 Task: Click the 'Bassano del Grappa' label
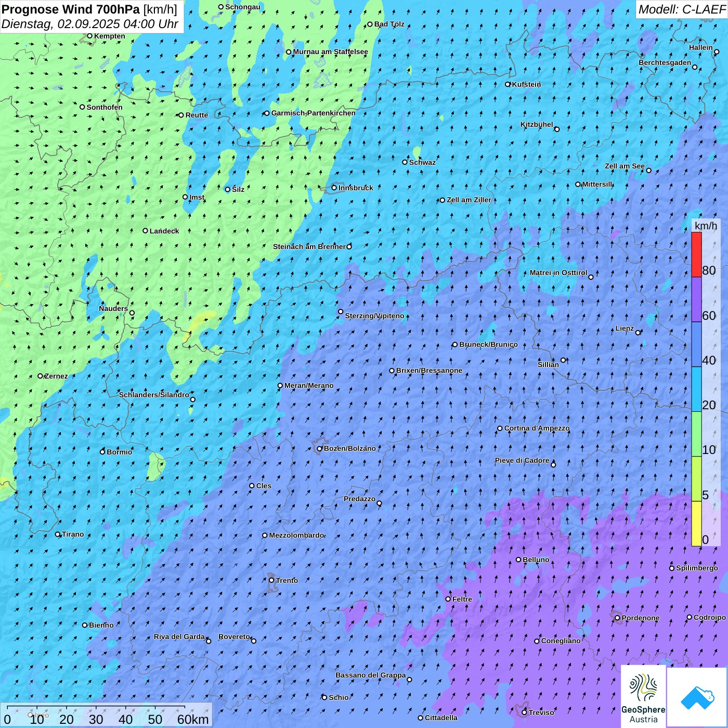coord(371,675)
